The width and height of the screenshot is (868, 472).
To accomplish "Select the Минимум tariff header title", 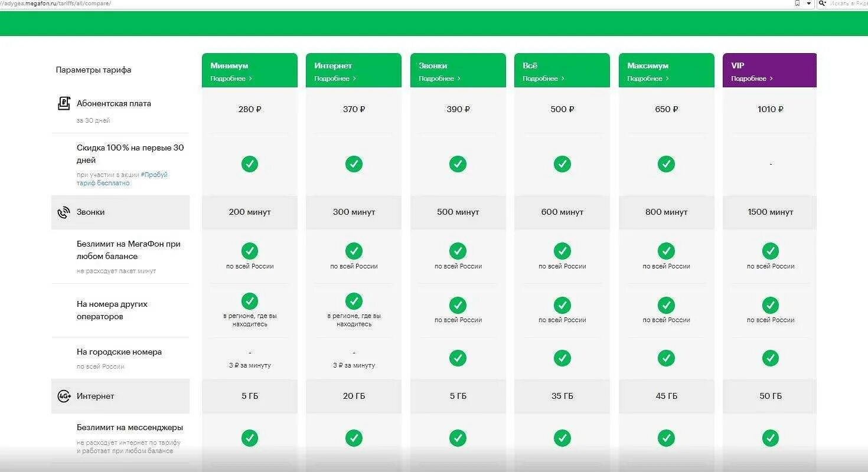I will pyautogui.click(x=229, y=65).
